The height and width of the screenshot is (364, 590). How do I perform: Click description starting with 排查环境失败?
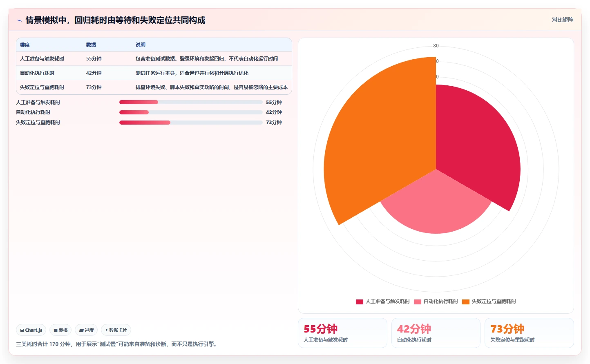[212, 87]
